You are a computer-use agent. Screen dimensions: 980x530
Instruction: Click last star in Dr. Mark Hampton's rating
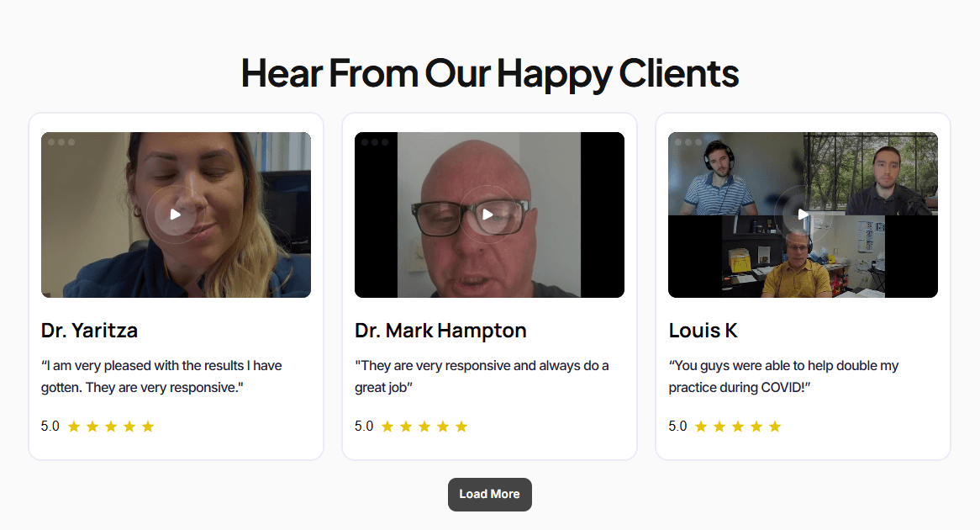(x=461, y=427)
